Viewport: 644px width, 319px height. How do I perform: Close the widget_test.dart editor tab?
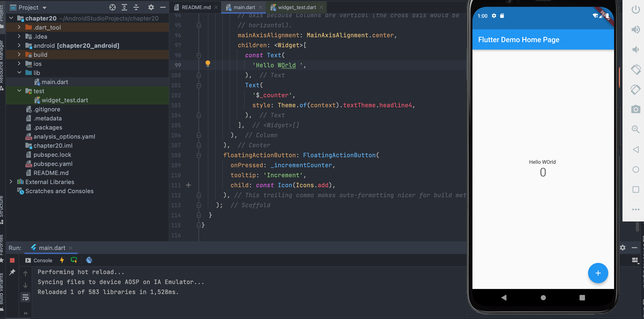pyautogui.click(x=321, y=7)
